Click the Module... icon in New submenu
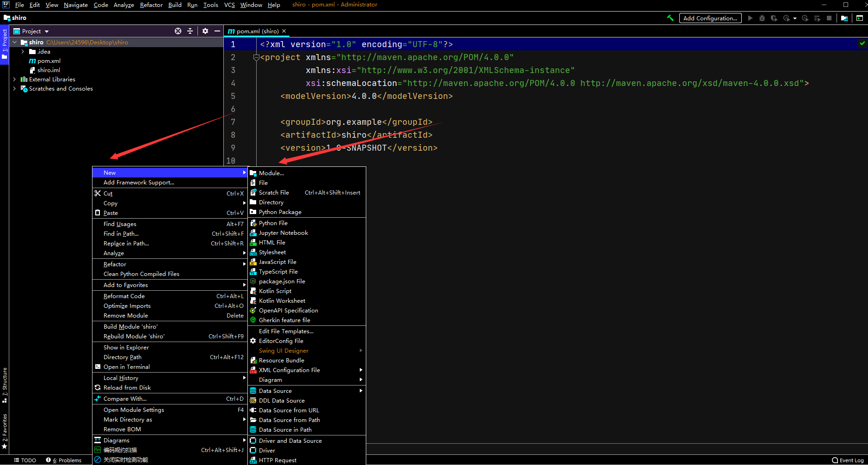 [253, 173]
